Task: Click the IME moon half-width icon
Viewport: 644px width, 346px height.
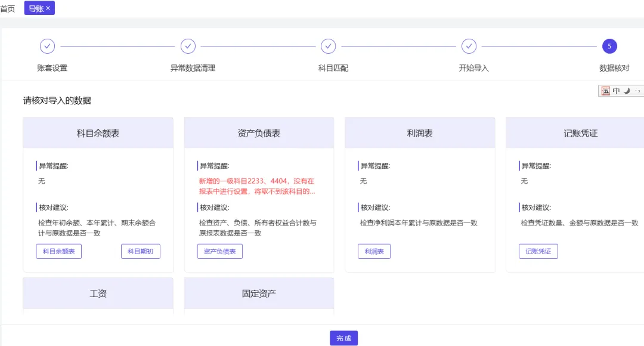Action: pyautogui.click(x=627, y=91)
